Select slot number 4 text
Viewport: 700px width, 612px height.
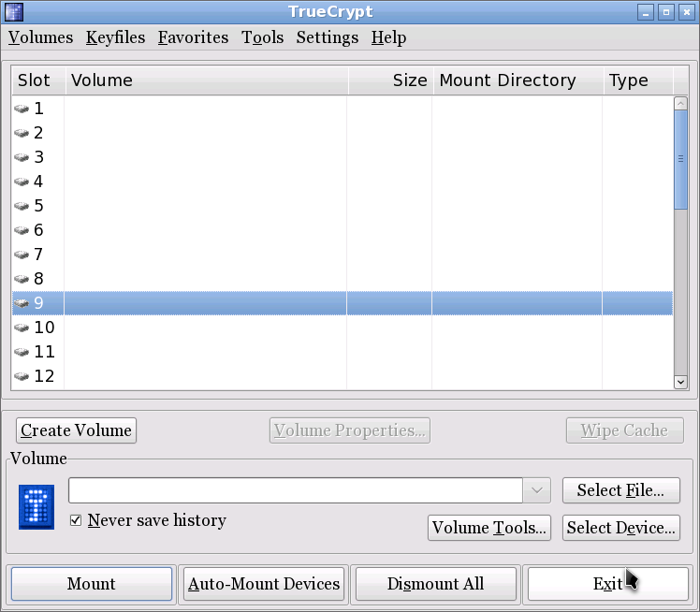pos(39,182)
